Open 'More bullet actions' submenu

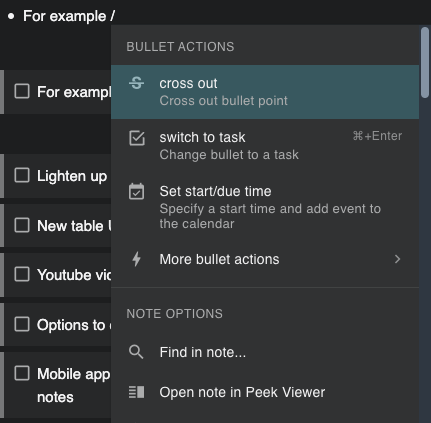pos(265,259)
